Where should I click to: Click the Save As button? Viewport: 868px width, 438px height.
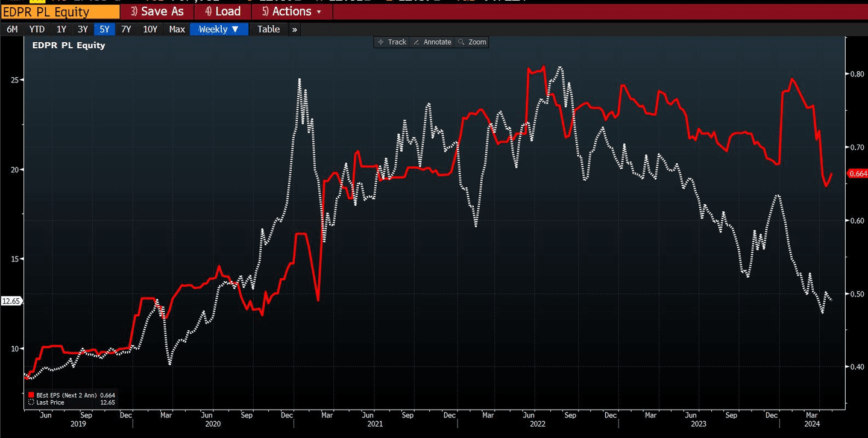(157, 11)
